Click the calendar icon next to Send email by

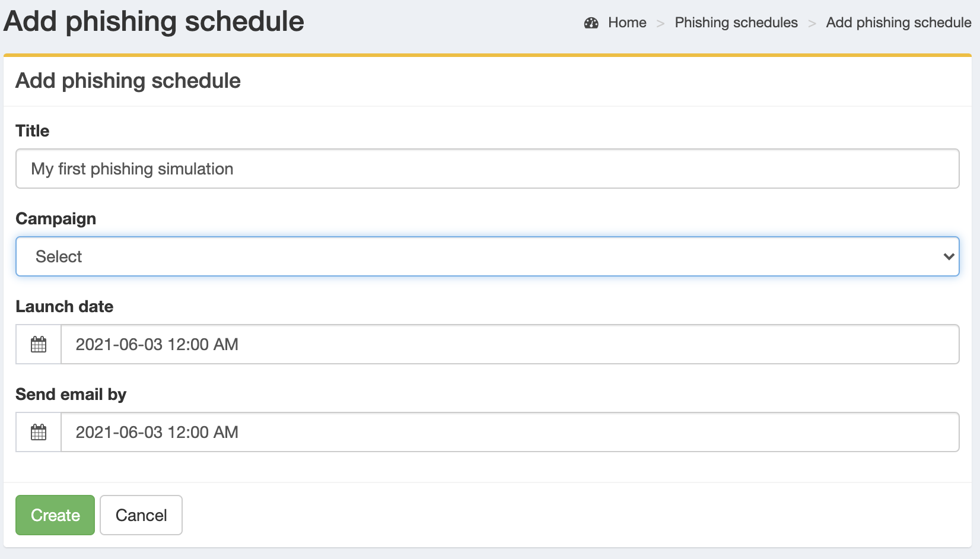(37, 432)
